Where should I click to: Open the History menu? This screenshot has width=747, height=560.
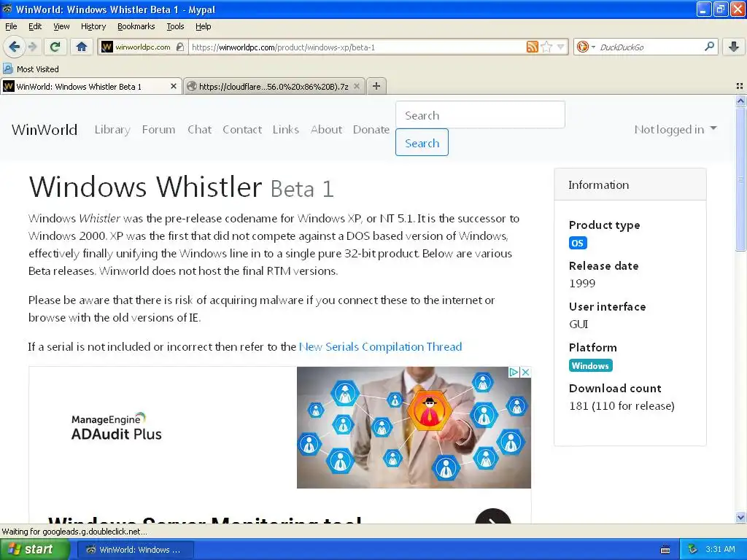[x=93, y=26]
